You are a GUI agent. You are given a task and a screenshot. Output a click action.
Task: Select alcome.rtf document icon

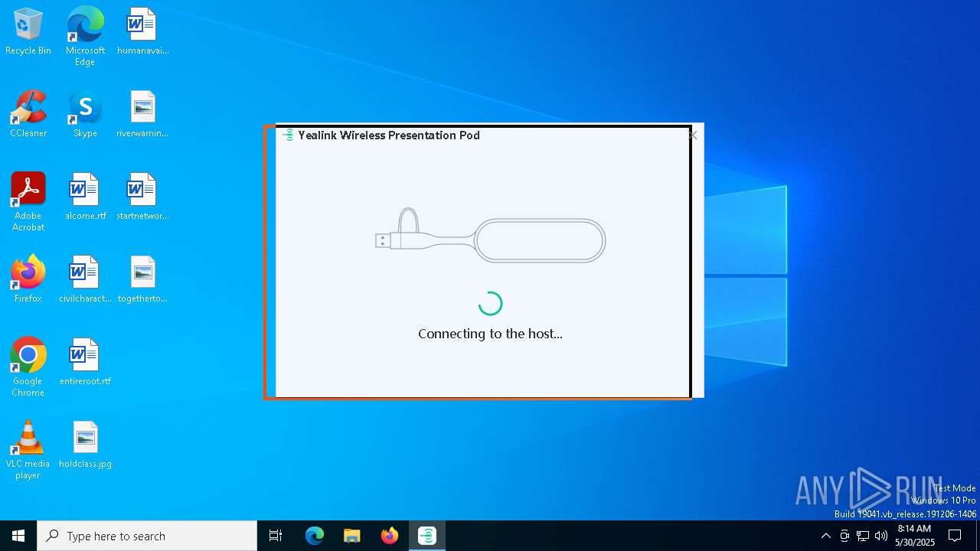pos(85,197)
